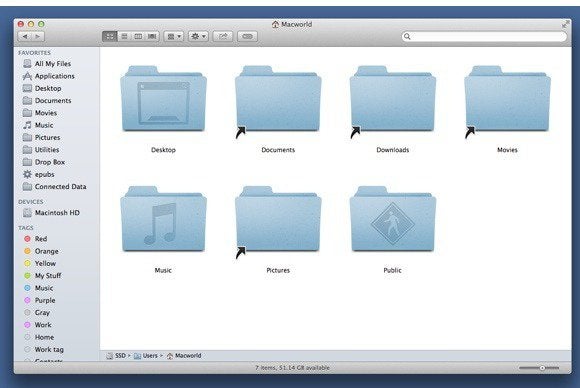Select Desktop in the Favorites sidebar
This screenshot has width=580, height=388.
(42, 88)
